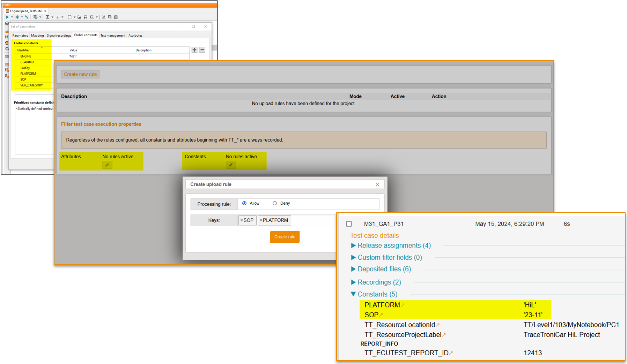Save the test suite with the Save icon
This screenshot has width=627, height=364.
coord(86,17)
